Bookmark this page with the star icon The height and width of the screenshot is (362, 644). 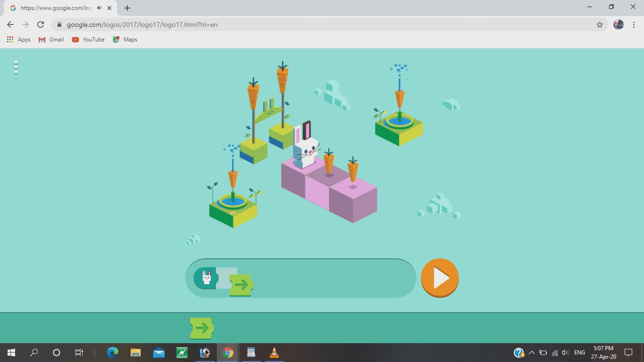pos(599,25)
